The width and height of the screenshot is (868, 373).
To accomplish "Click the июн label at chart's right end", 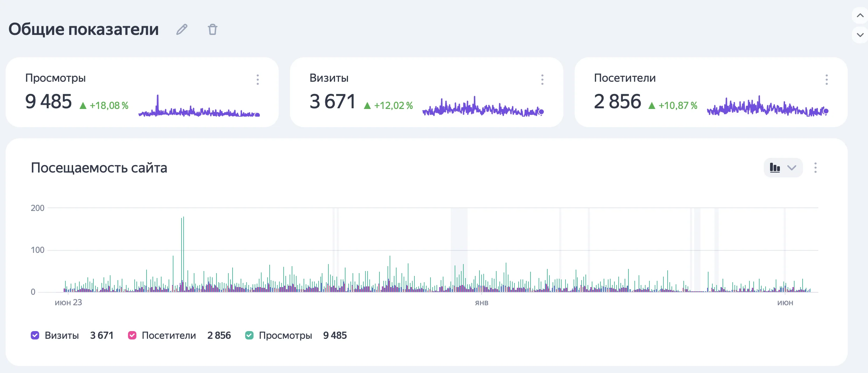I will (x=785, y=303).
